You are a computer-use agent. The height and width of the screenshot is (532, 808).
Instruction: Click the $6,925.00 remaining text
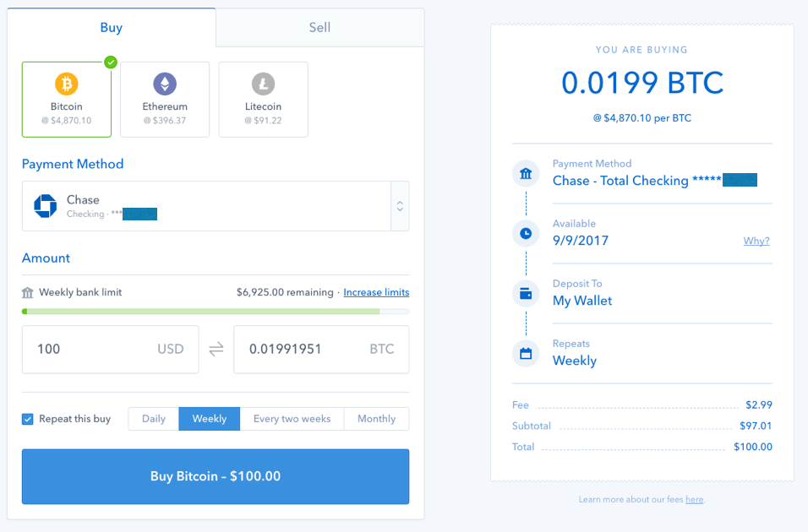[285, 292]
